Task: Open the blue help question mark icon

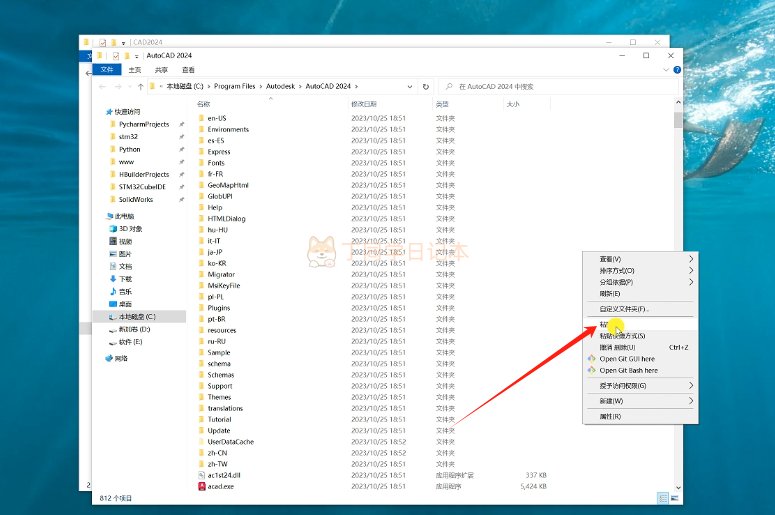Action: (677, 70)
